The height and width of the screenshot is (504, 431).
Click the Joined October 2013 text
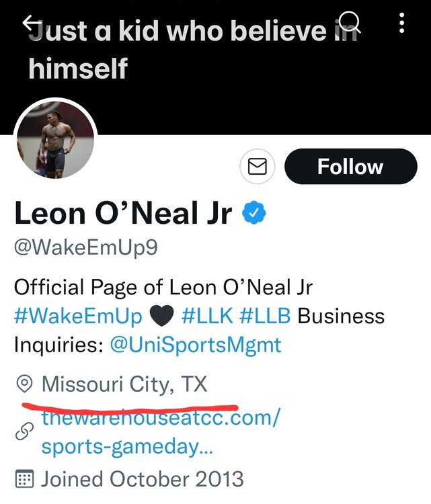pos(143,479)
